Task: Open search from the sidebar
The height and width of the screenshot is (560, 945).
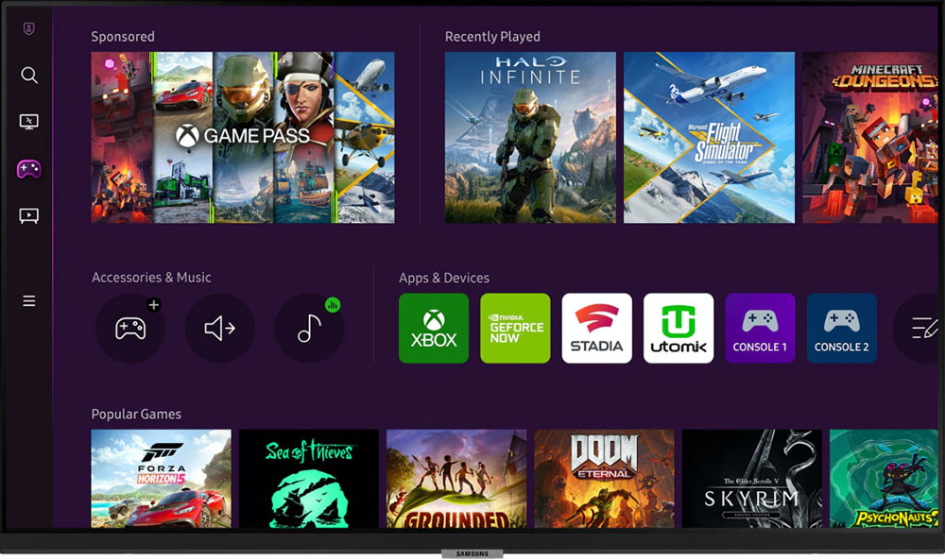Action: pos(29,76)
